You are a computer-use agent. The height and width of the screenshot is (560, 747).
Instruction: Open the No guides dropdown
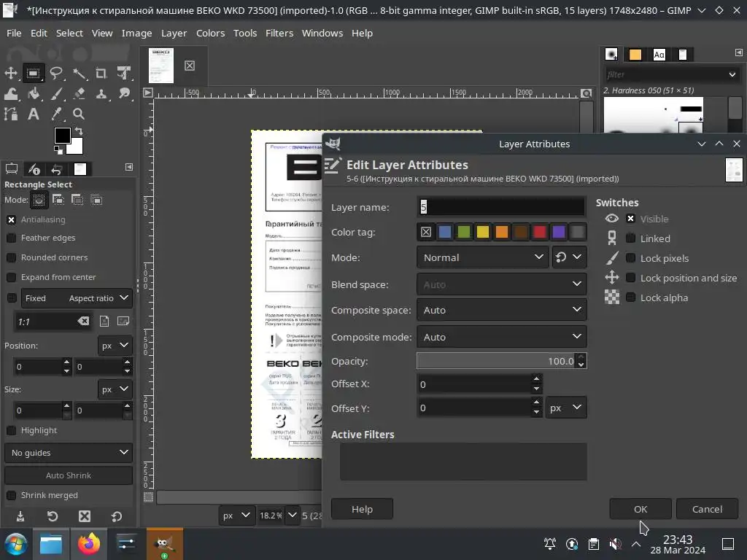click(69, 452)
